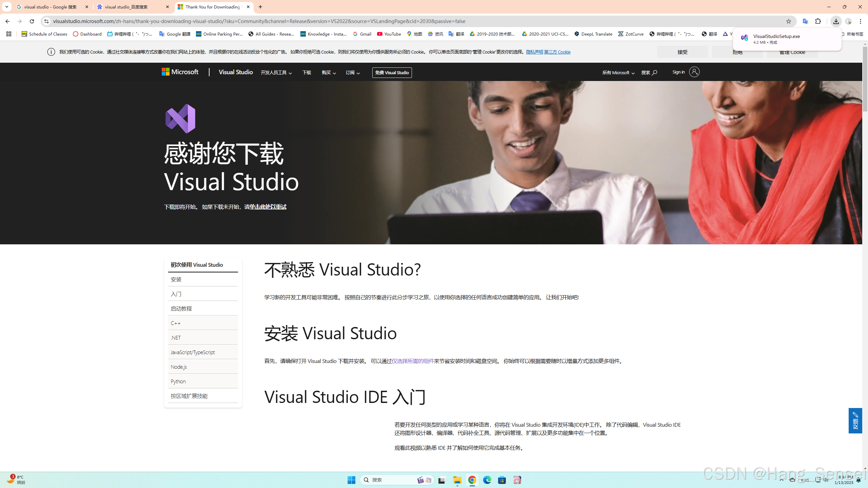The height and width of the screenshot is (488, 868).
Task: Click the Microsoft logo in header
Action: coord(180,72)
